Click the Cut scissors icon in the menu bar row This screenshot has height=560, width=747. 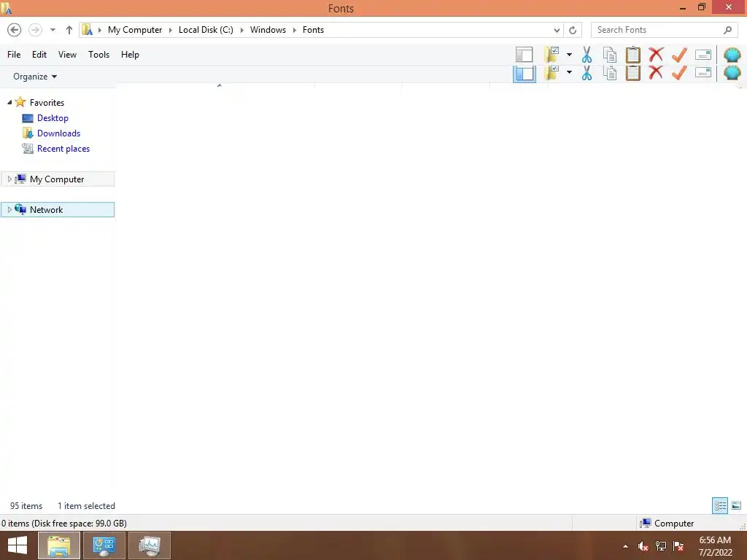587,55
